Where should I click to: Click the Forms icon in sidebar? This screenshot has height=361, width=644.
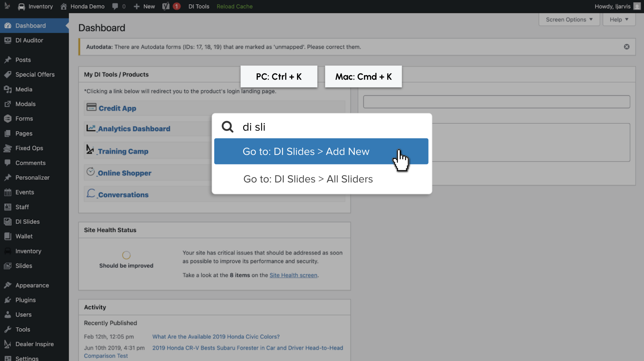pyautogui.click(x=8, y=119)
